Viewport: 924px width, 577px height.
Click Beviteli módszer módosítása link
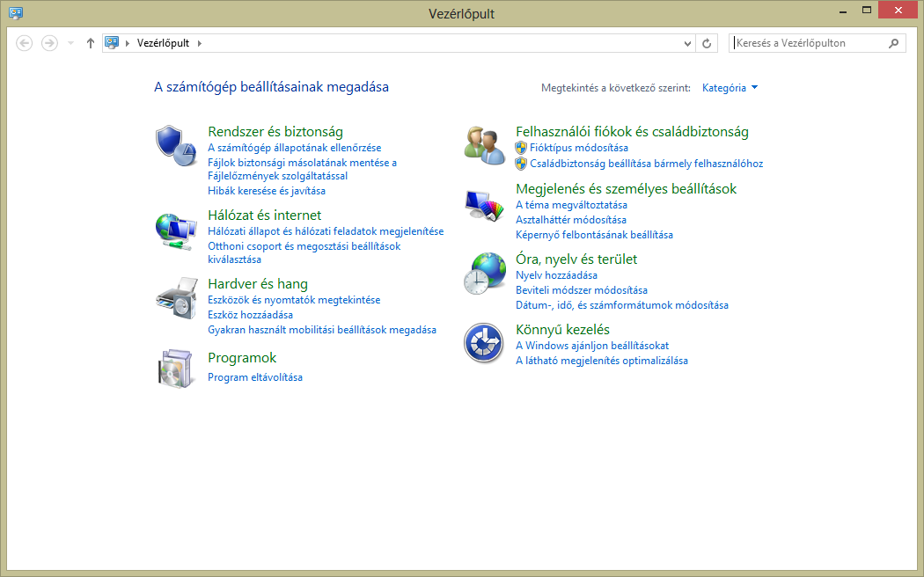(x=582, y=290)
